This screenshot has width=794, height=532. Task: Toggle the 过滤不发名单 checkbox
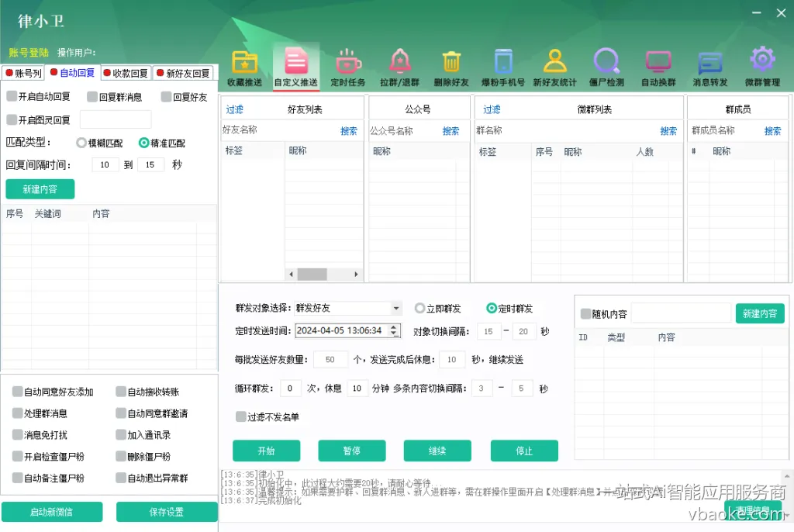pos(241,416)
